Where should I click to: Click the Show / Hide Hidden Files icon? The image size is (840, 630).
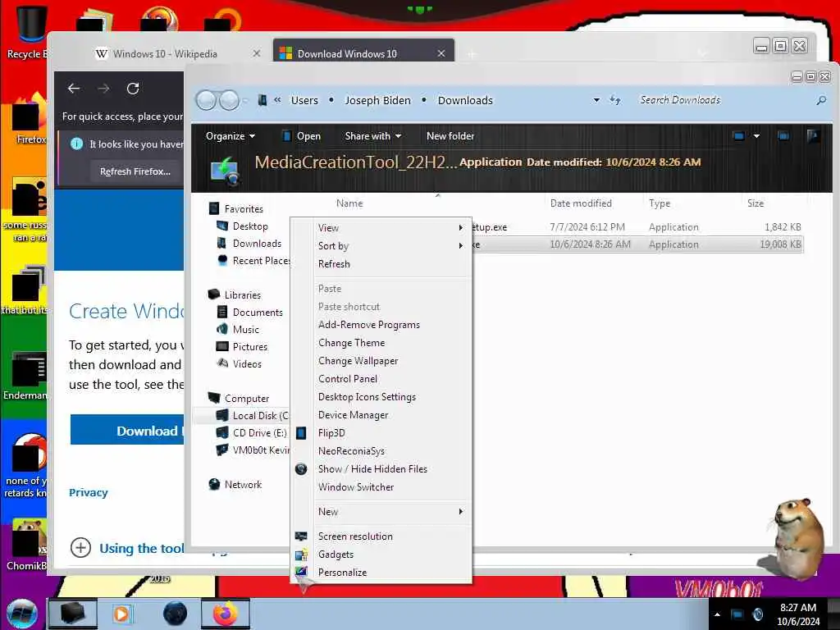pos(301,468)
